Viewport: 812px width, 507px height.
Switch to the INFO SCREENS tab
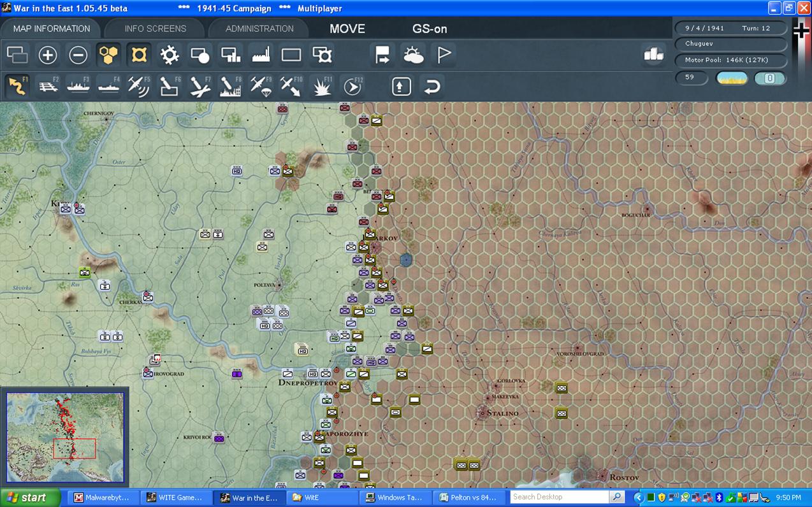[x=156, y=29]
